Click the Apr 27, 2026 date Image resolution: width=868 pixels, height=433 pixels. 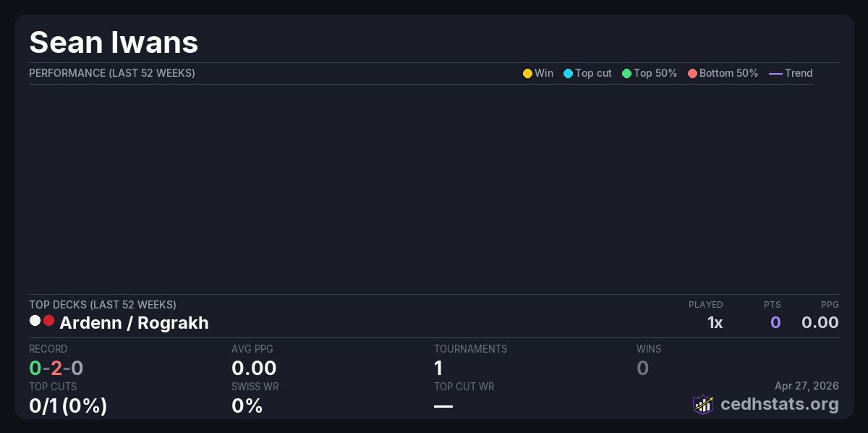(x=807, y=386)
